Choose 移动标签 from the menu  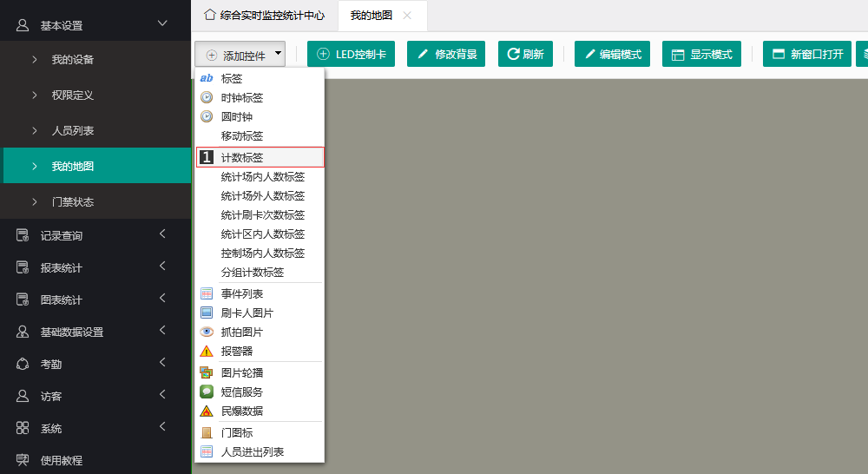260,135
